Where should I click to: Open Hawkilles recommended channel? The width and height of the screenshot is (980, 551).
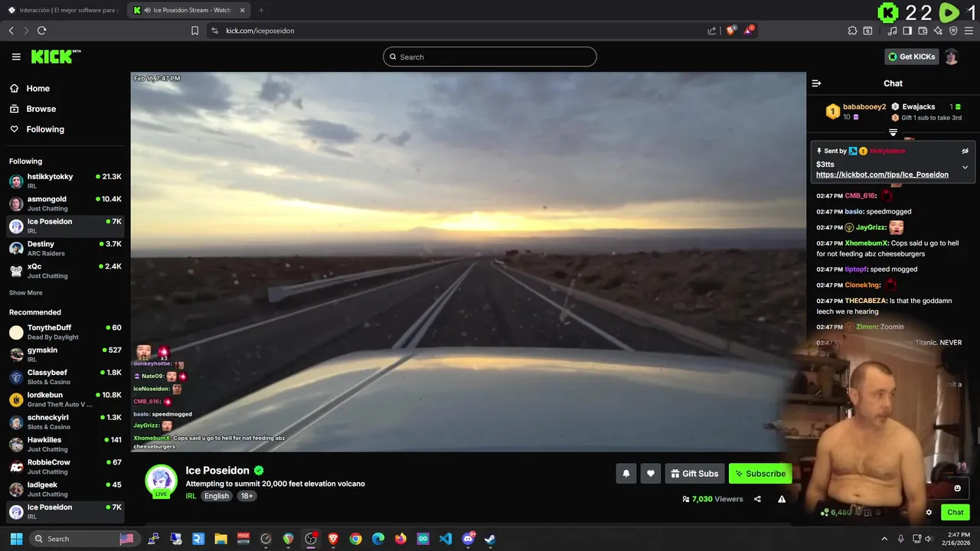click(65, 444)
